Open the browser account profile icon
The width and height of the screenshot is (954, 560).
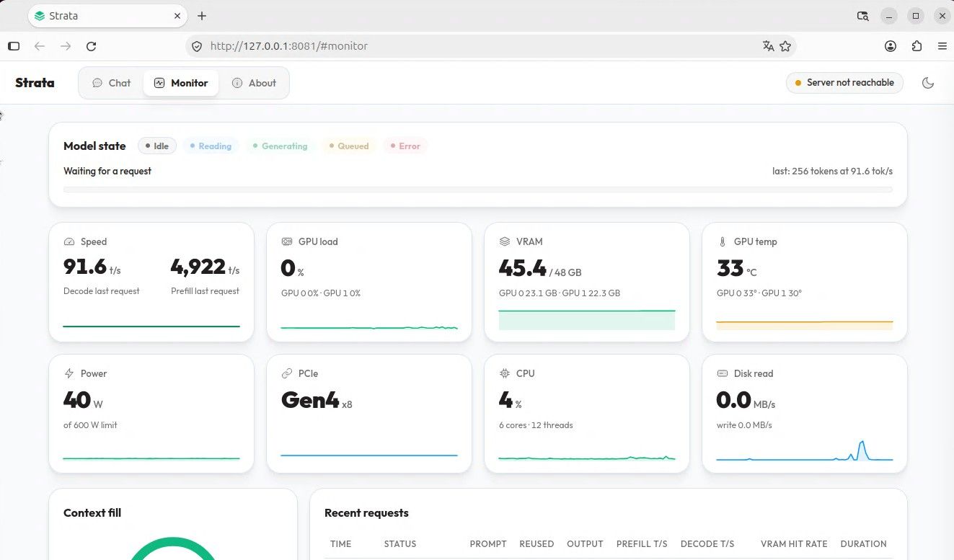[x=891, y=46]
